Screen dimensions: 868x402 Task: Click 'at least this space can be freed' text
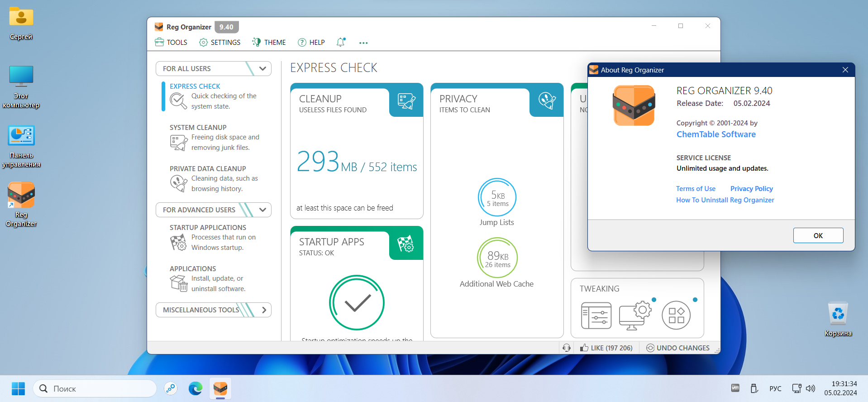(345, 208)
